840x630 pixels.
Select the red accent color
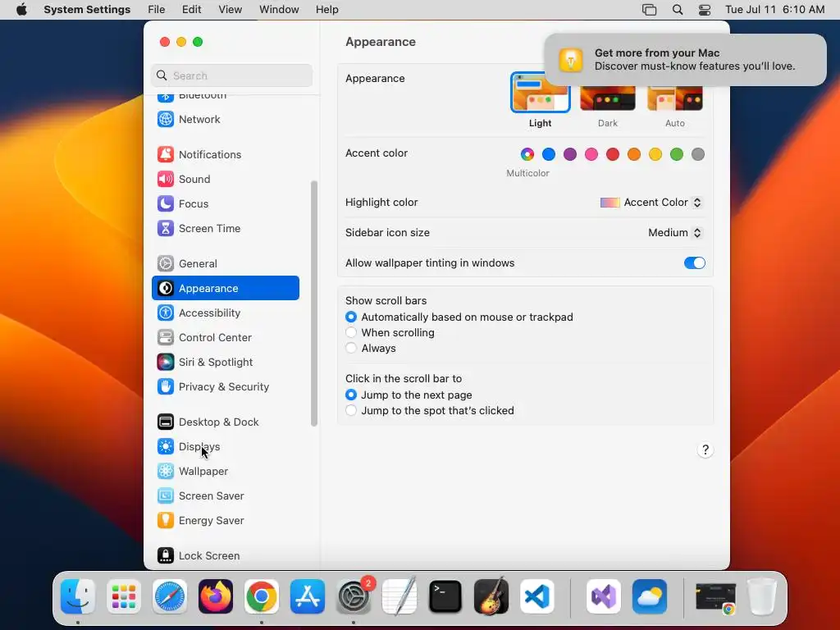tap(612, 154)
